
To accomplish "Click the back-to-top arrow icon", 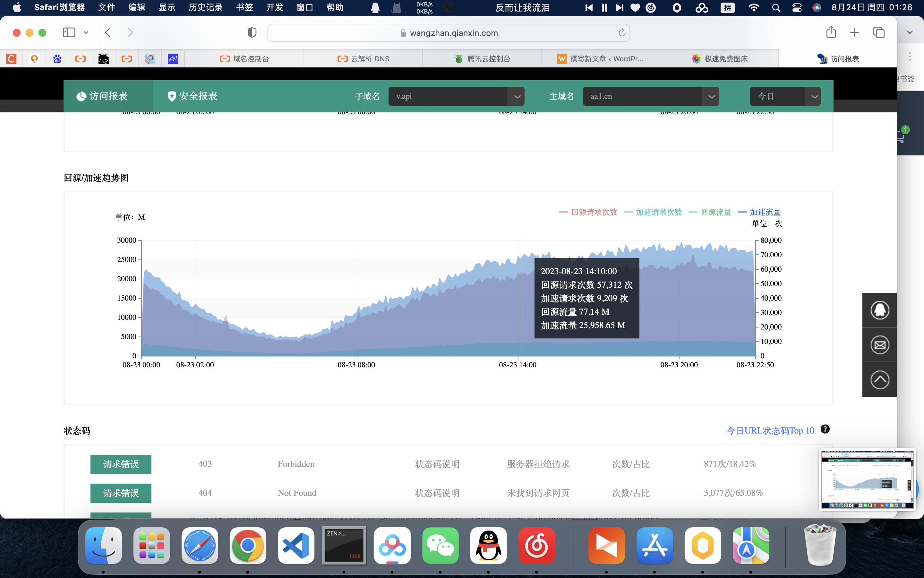I will tap(880, 380).
